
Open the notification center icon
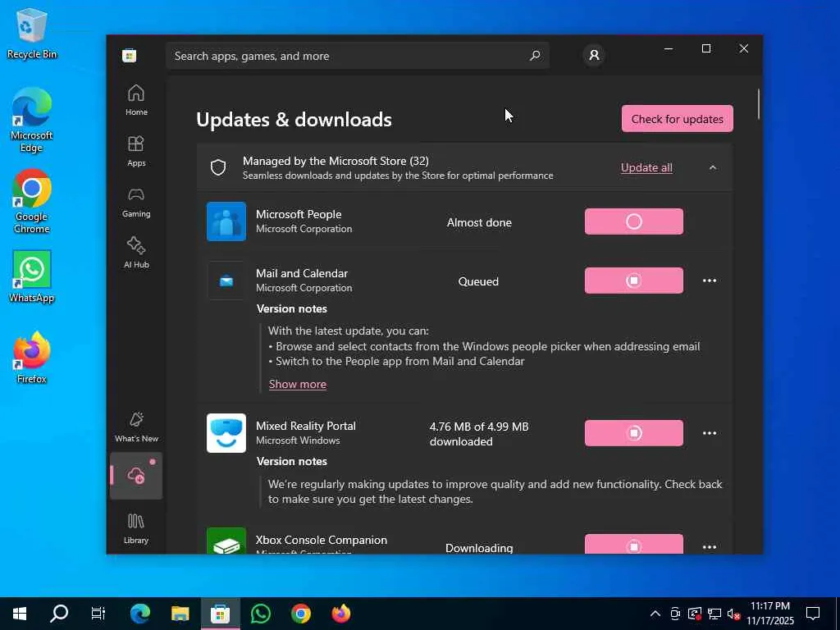coord(813,614)
